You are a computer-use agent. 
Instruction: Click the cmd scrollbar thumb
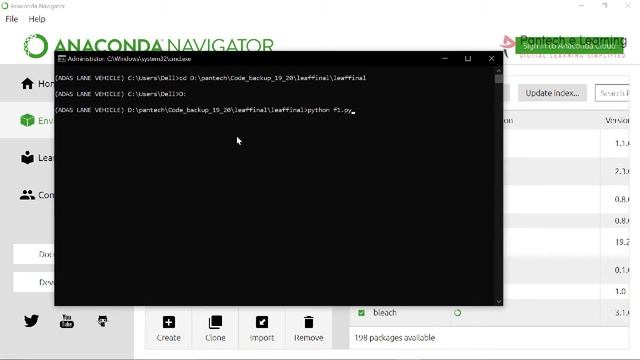tap(499, 79)
